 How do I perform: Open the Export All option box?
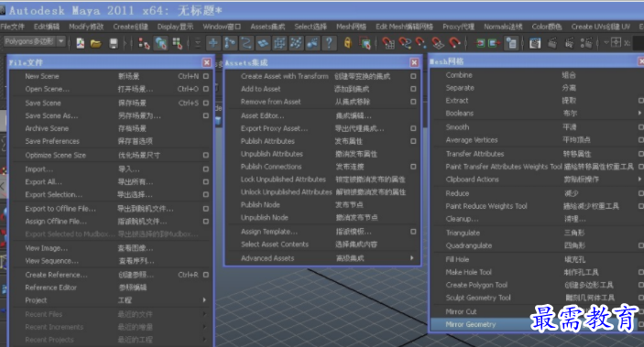click(206, 182)
